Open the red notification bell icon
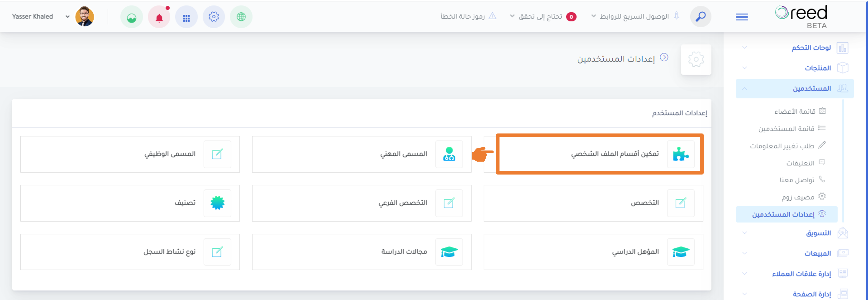The width and height of the screenshot is (868, 300). [x=159, y=17]
